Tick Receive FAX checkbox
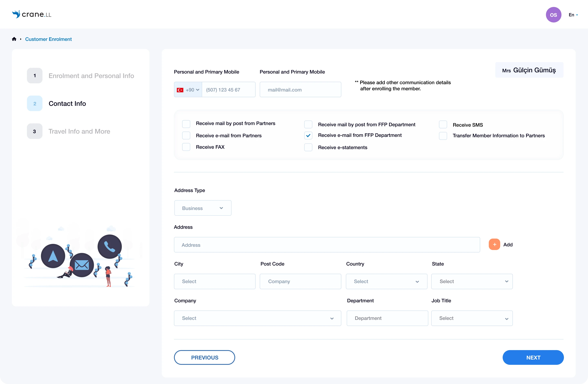This screenshot has height=384, width=588. [x=186, y=147]
